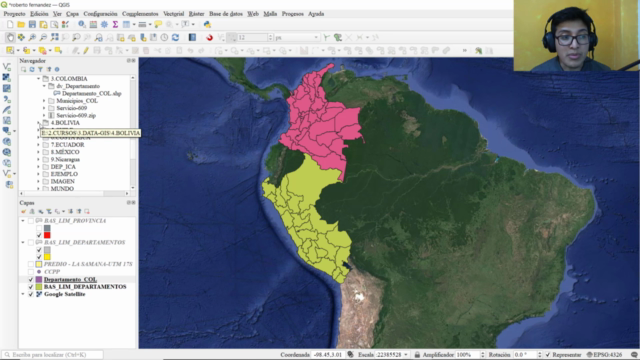Activate the Zoom Out magnifier tool

pyautogui.click(x=43, y=38)
